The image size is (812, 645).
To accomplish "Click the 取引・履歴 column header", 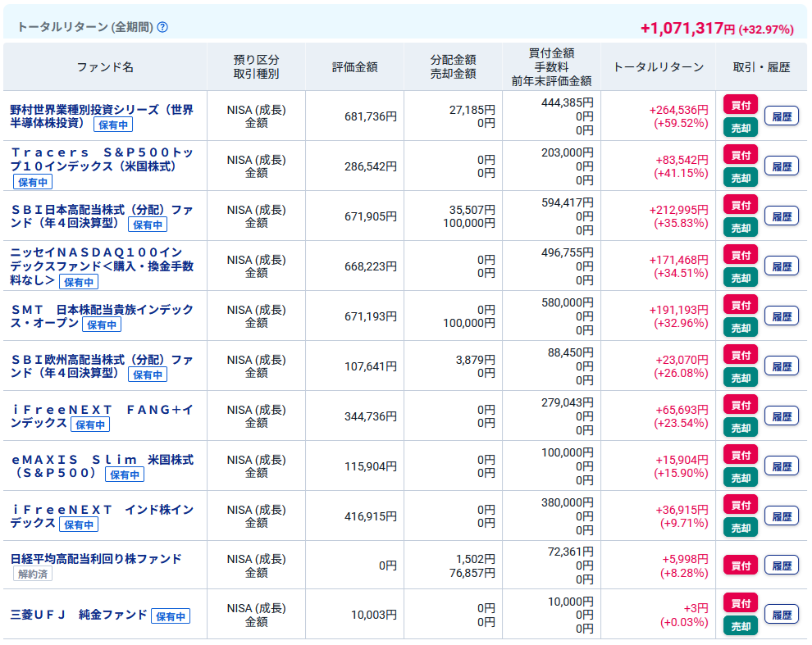I will [x=761, y=67].
